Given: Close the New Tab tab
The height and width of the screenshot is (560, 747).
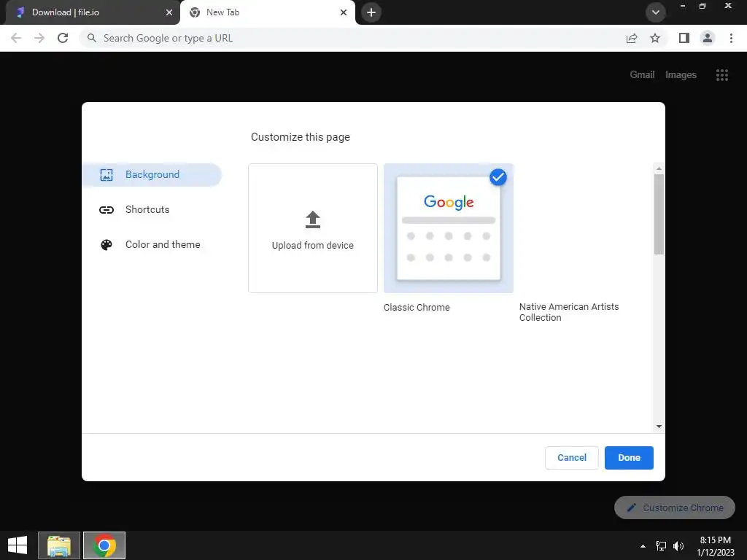Looking at the screenshot, I should click(343, 12).
